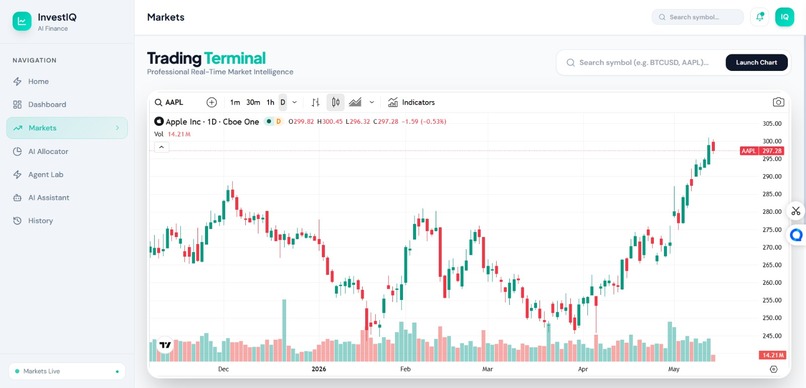
Task: Click the May date axis label
Action: tap(674, 369)
